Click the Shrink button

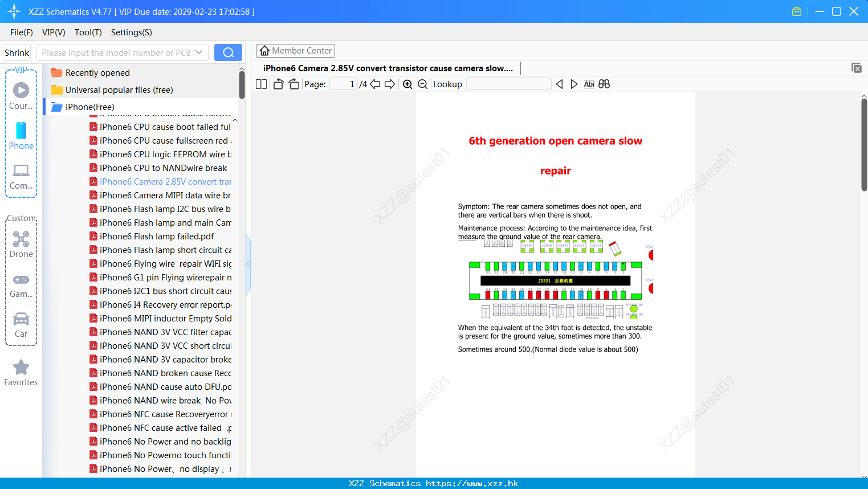tap(17, 52)
